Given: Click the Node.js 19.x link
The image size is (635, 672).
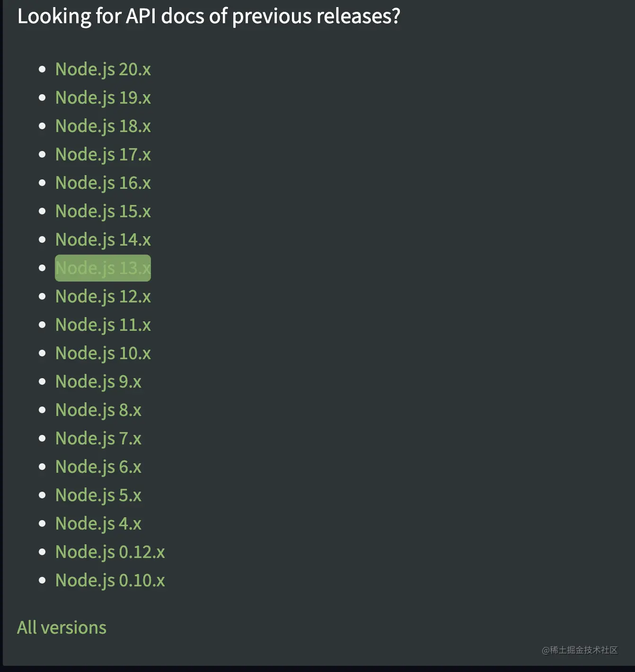Looking at the screenshot, I should [103, 98].
